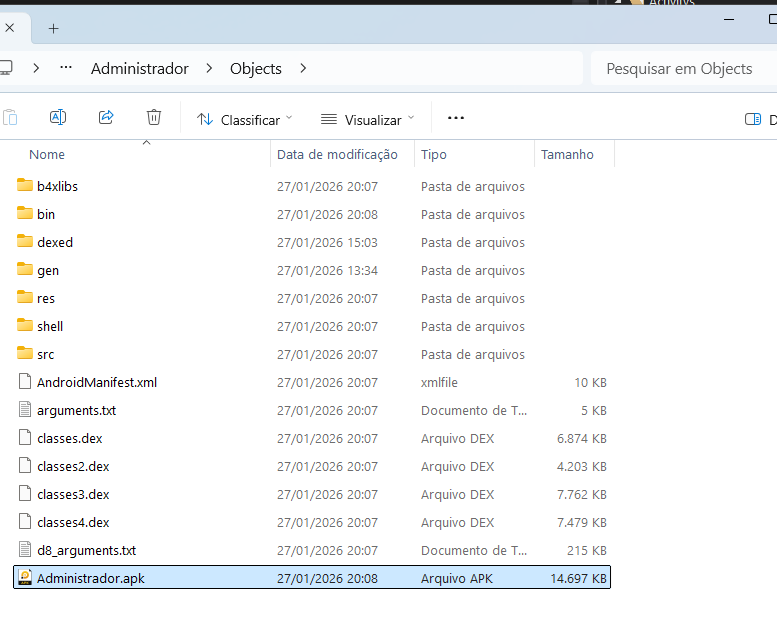Click the monitor icon in address bar

pyautogui.click(x=6, y=68)
